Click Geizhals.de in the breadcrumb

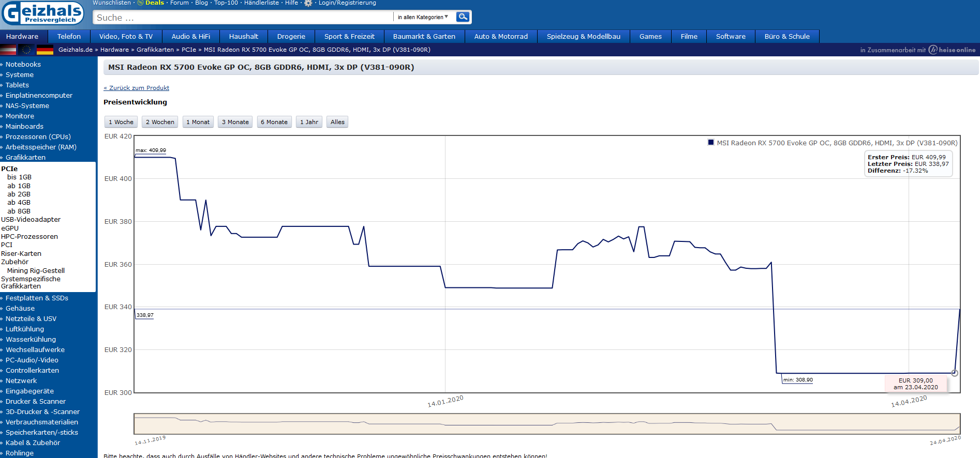(76, 50)
